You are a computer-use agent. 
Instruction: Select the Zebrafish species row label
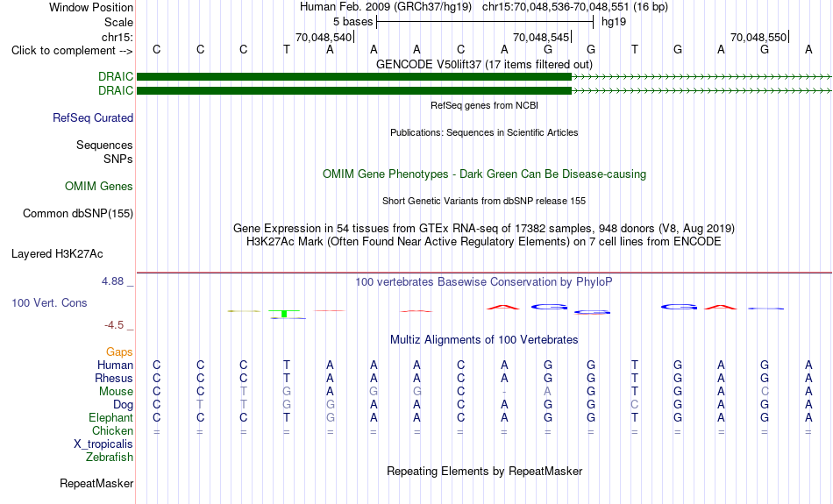109,457
